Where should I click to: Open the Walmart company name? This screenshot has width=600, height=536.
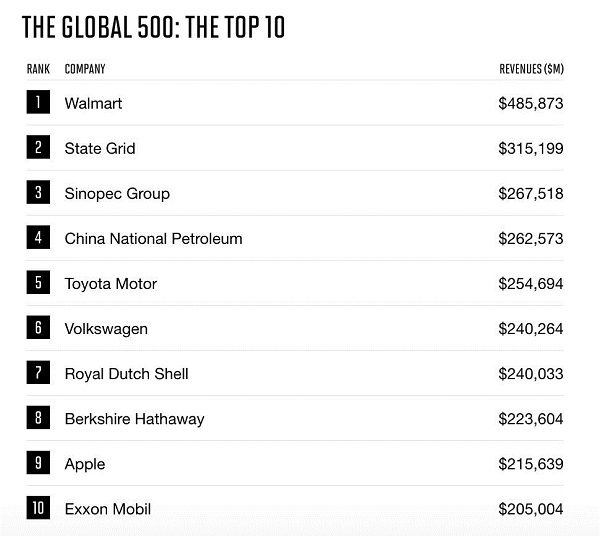pyautogui.click(x=93, y=103)
